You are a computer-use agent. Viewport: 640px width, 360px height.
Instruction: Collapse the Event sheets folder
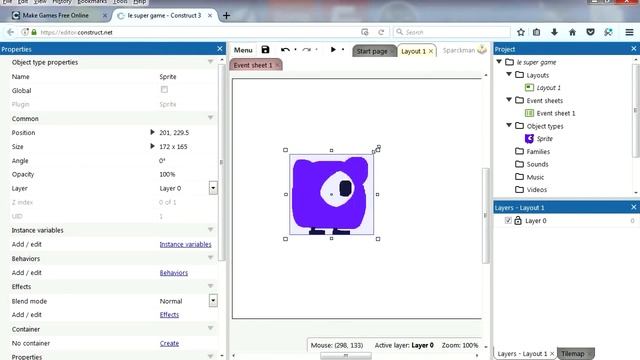click(509, 100)
